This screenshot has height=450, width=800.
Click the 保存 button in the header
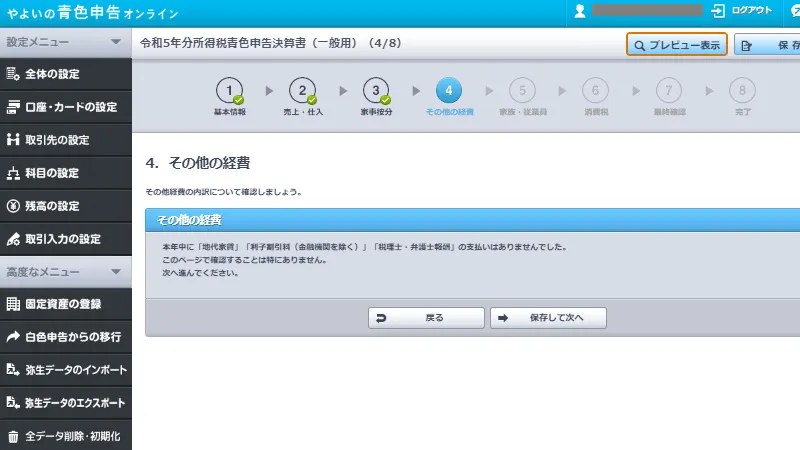tap(767, 45)
